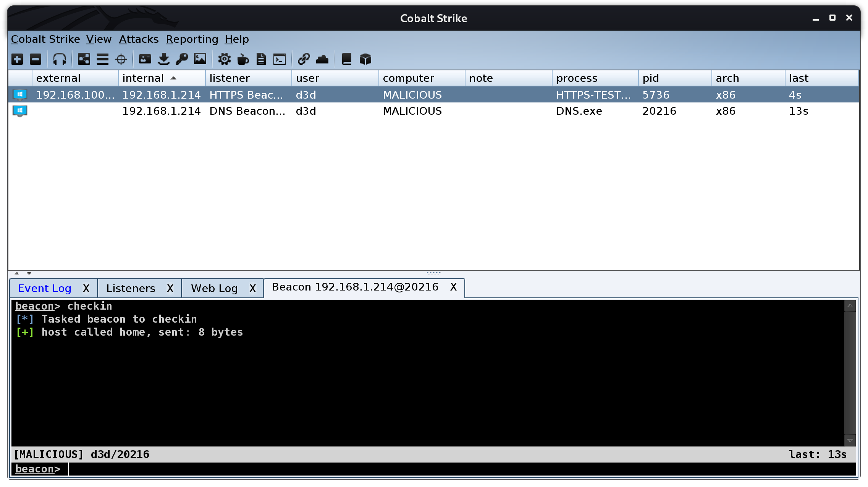This screenshot has width=868, height=487.
Task: Click the headphones Listeners toolbar icon
Action: pos(60,59)
